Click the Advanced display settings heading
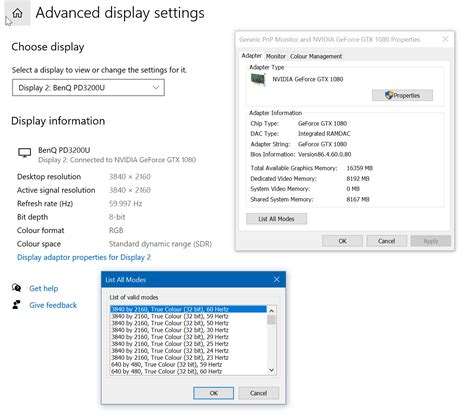The width and height of the screenshot is (474, 420). 120,13
